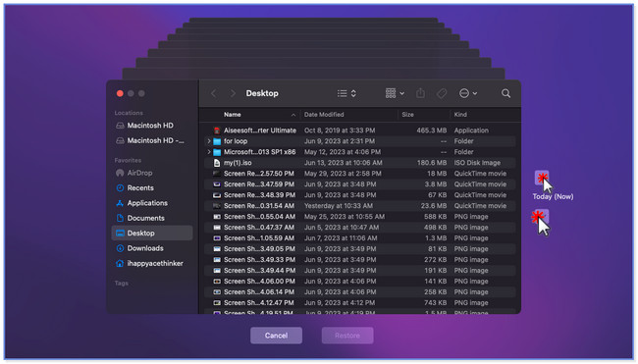Click the Screen Sh...3.49.33 PM image icon

(x=217, y=260)
